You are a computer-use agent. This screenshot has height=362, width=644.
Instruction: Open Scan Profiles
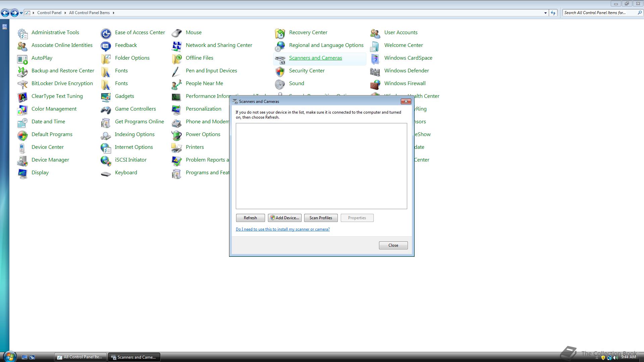point(321,218)
